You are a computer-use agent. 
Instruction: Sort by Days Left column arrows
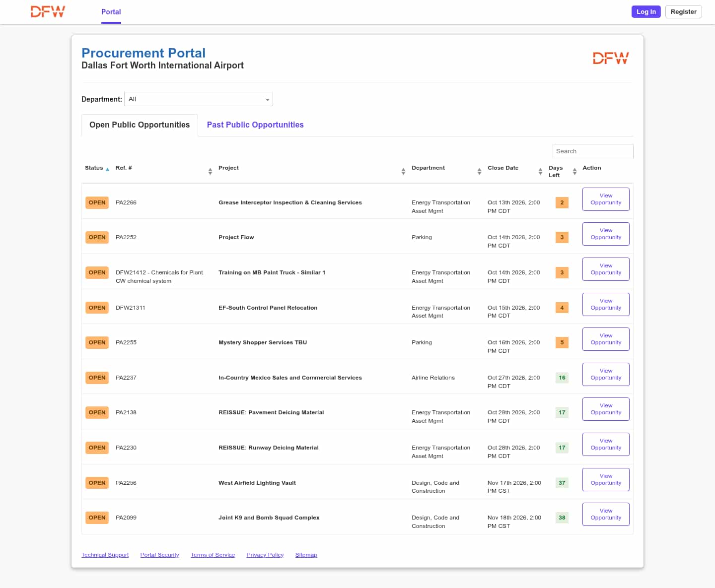[574, 171]
